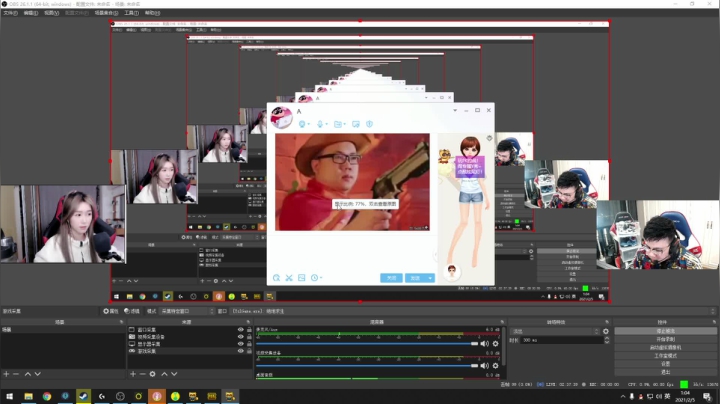Open source properties gear below the sources list
Viewport: 720px width, 404px height.
pyautogui.click(x=152, y=374)
